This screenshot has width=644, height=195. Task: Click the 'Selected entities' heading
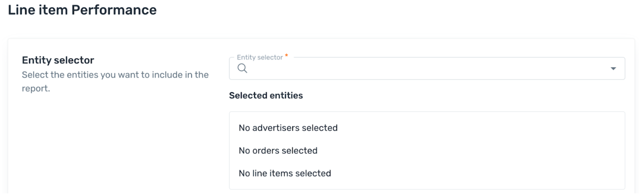point(266,95)
